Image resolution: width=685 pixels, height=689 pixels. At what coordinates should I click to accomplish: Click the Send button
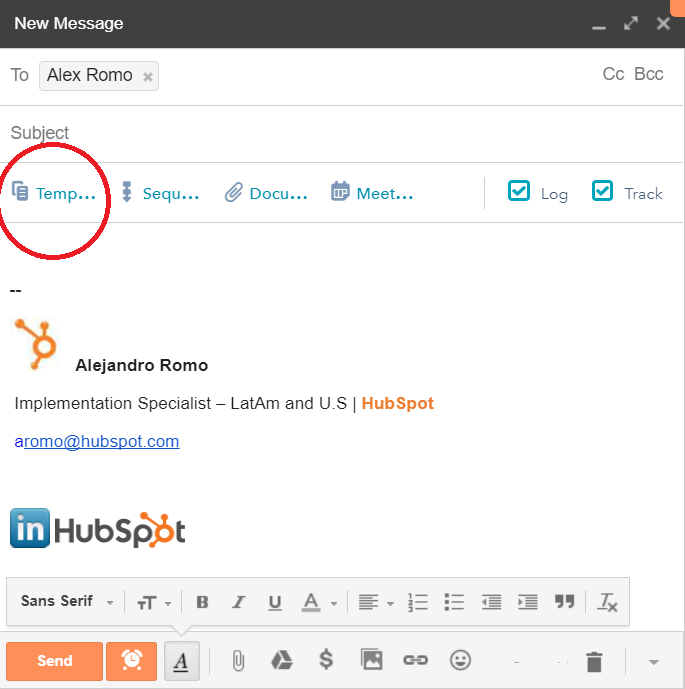point(54,661)
